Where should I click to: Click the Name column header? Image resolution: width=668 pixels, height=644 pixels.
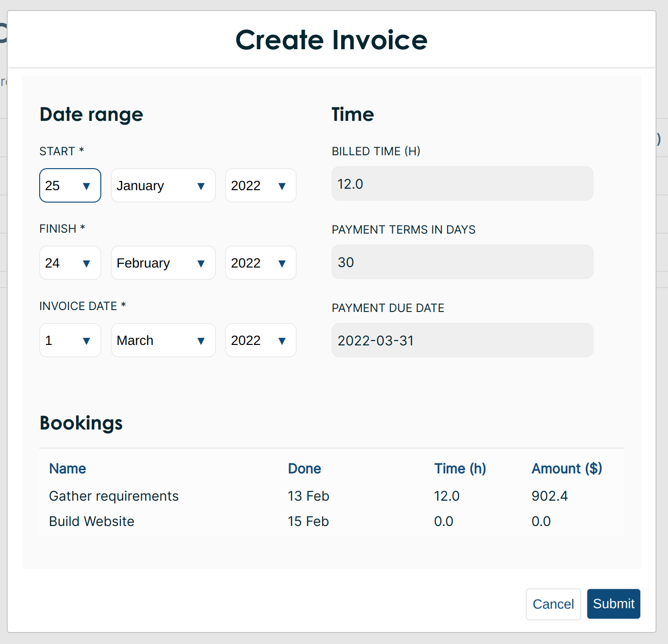[67, 469]
